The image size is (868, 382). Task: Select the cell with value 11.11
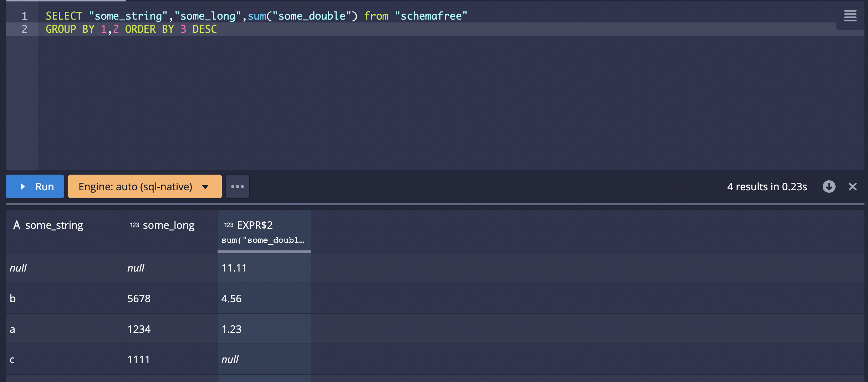pyautogui.click(x=264, y=268)
